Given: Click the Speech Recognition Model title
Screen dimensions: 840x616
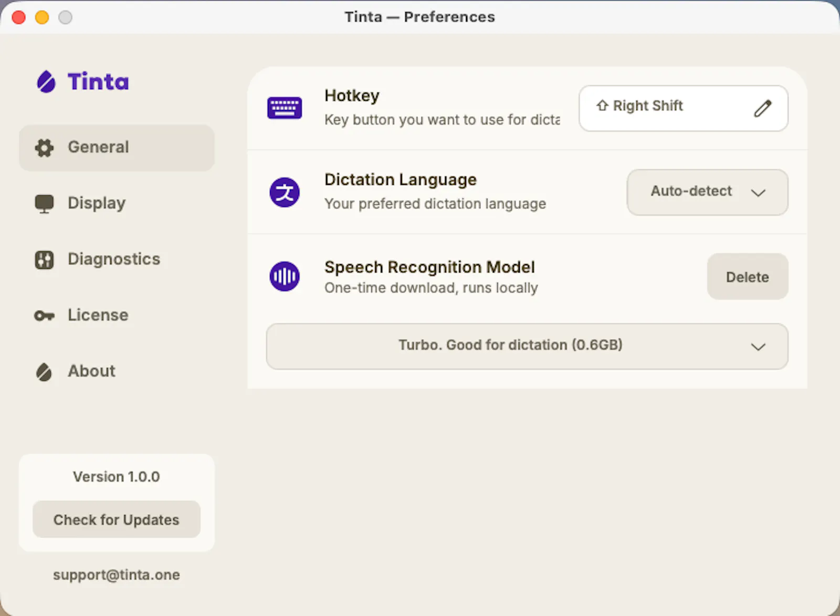Looking at the screenshot, I should pos(429,267).
